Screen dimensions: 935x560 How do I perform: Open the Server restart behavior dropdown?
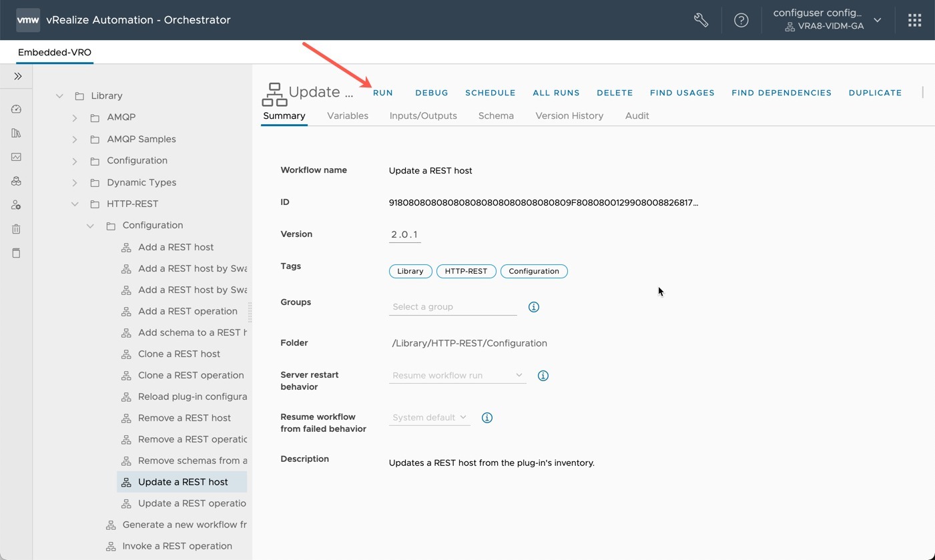[458, 376]
